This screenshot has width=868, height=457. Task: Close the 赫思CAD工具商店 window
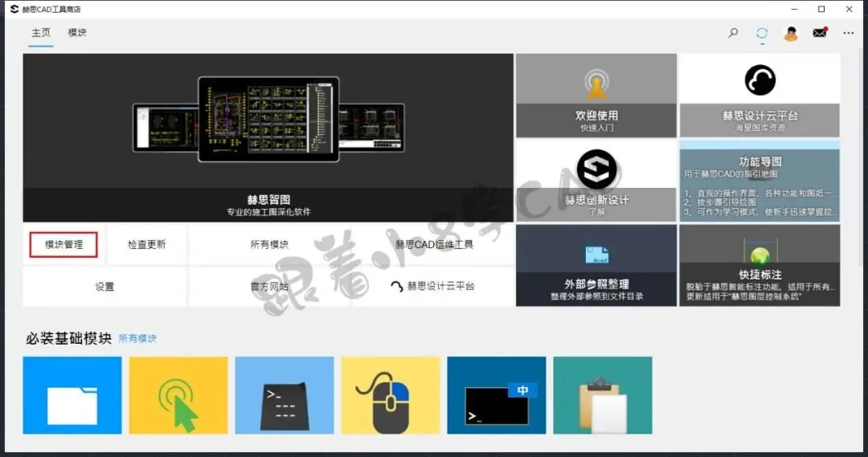coord(850,9)
